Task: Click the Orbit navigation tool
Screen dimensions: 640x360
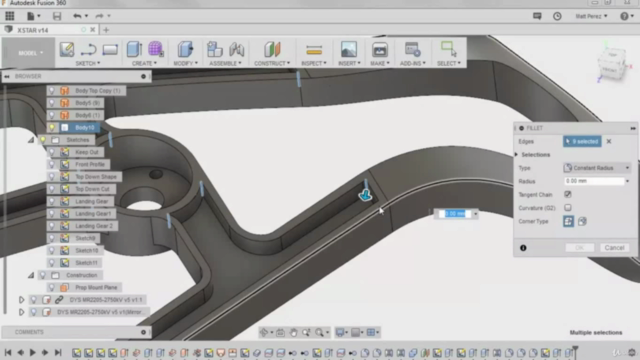Action: coord(264,333)
